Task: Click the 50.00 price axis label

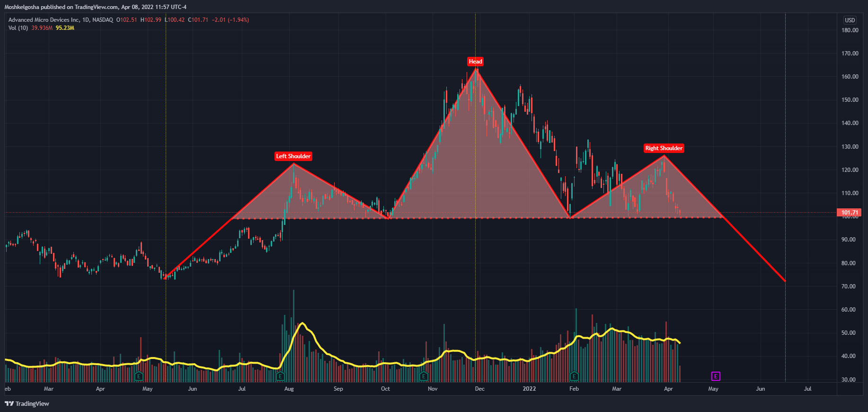Action: [849, 333]
